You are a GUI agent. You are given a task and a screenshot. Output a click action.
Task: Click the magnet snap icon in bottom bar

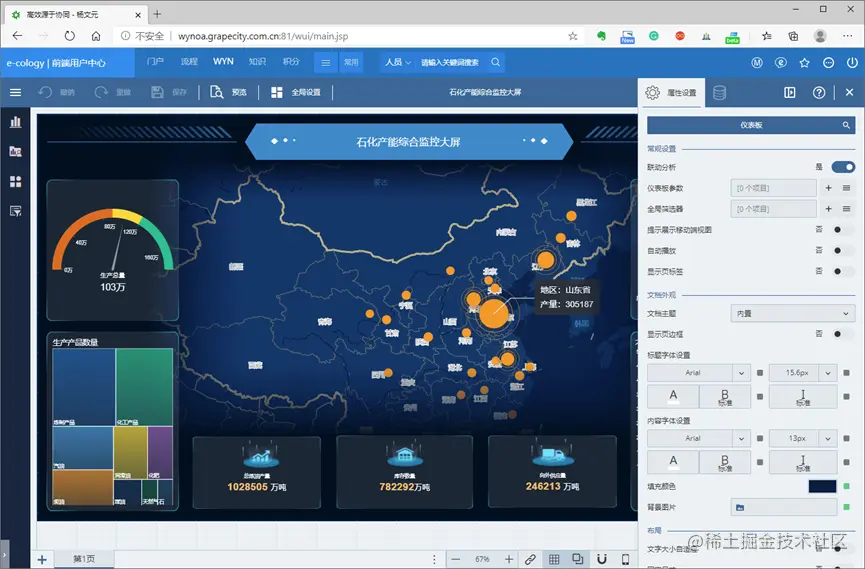[602, 559]
